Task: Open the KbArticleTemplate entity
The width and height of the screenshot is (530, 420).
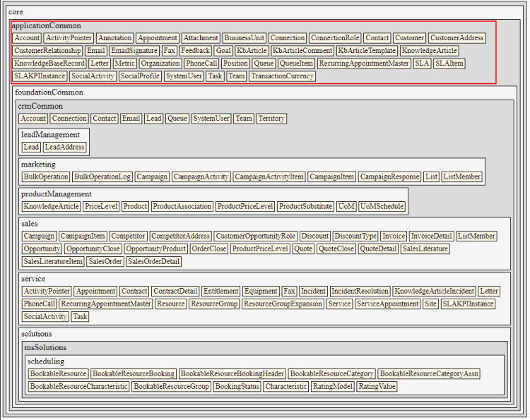Action: pyautogui.click(x=367, y=51)
